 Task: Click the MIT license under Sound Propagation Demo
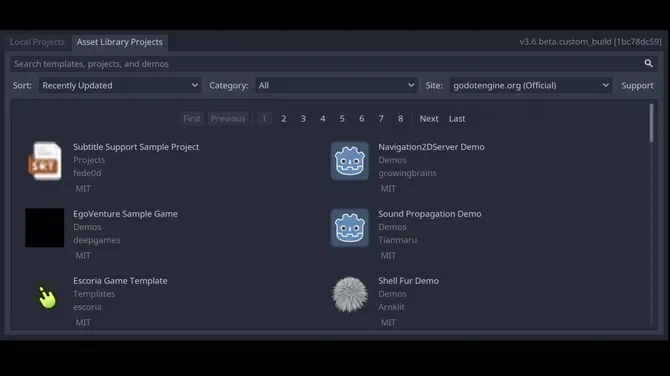point(388,256)
